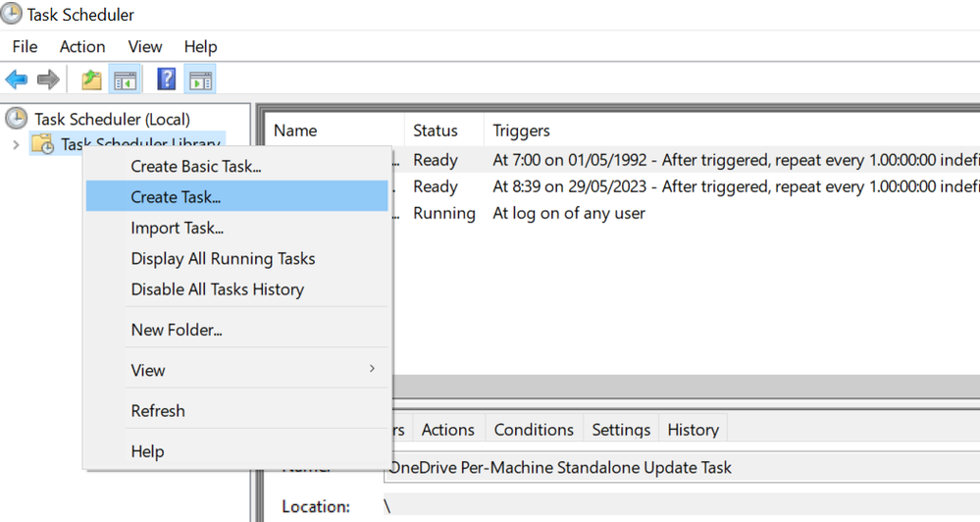Image resolution: width=980 pixels, height=522 pixels.
Task: Click the Back arrow toolbar icon
Action: point(17,79)
